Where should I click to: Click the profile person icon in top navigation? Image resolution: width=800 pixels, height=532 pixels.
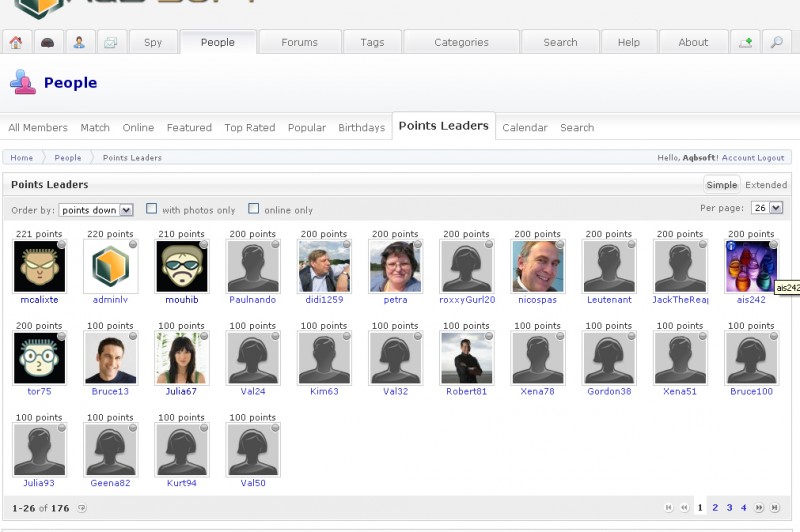78,42
